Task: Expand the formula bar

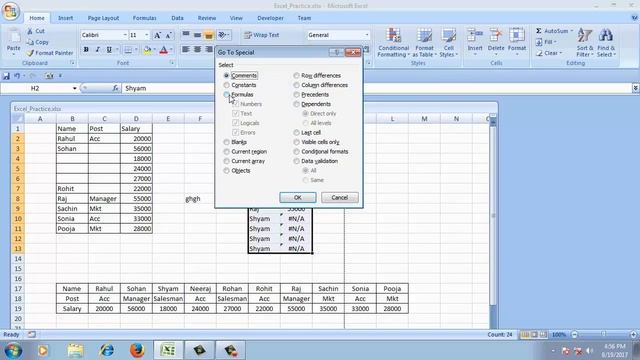Action: click(x=636, y=88)
